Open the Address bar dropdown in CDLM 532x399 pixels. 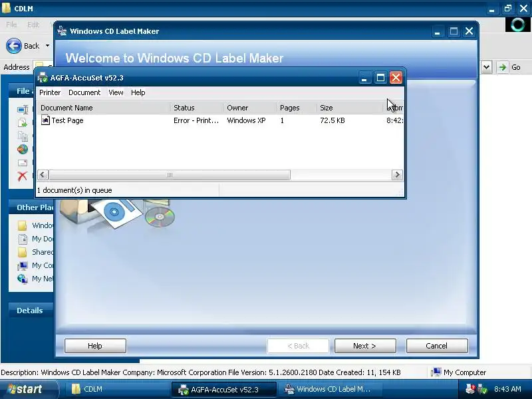pyautogui.click(x=486, y=67)
